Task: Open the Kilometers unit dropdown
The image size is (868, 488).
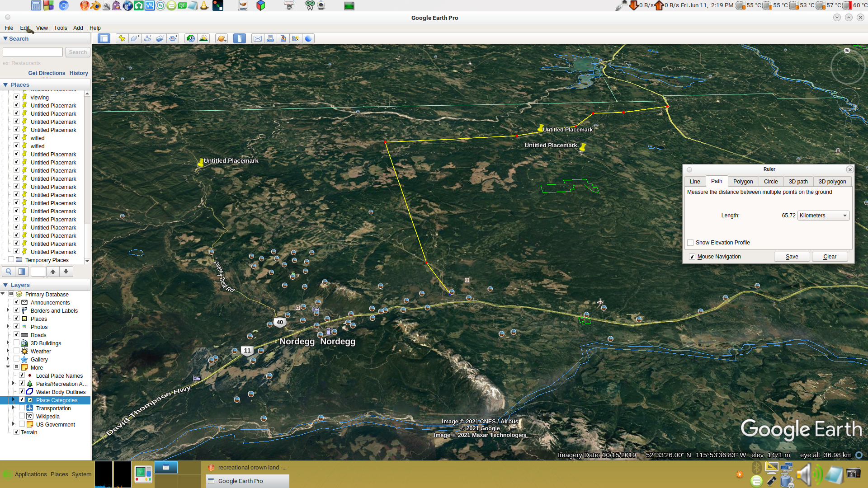Action: pos(823,216)
